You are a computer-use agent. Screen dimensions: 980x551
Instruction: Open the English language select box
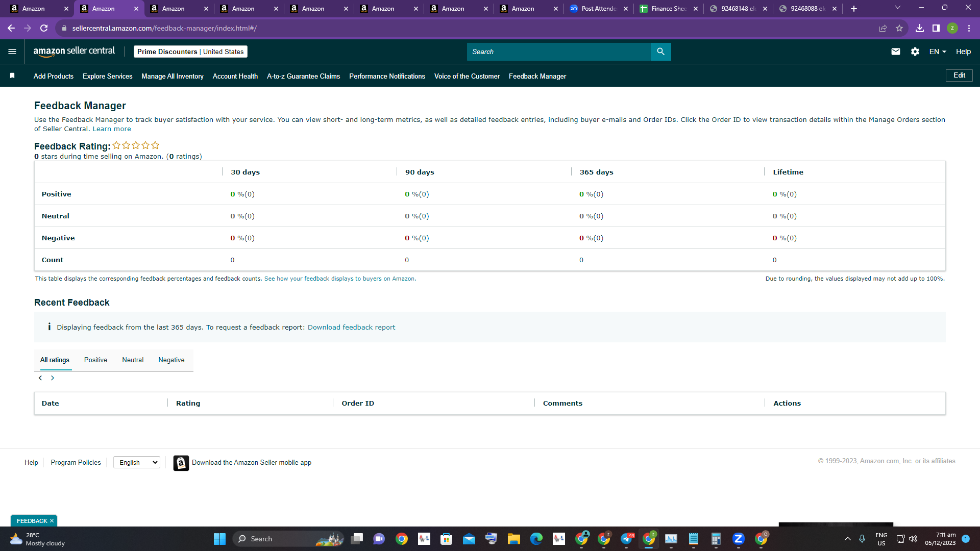137,462
